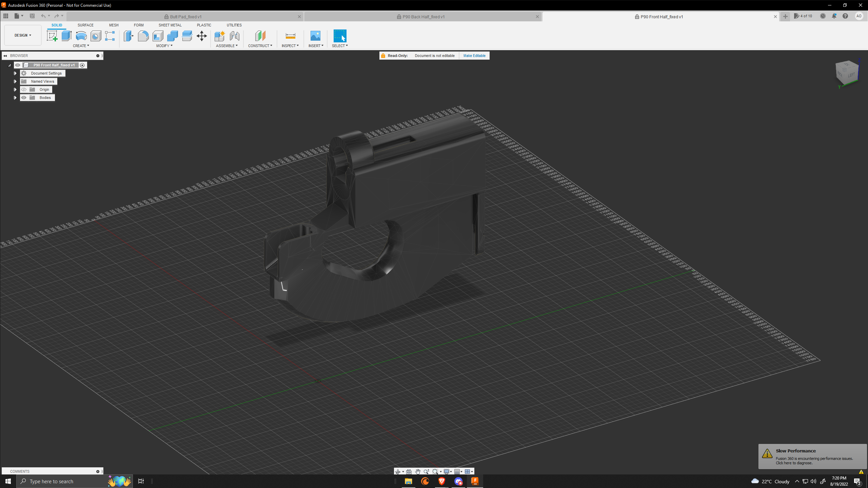
Task: Click the Make Editable button
Action: click(x=474, y=56)
